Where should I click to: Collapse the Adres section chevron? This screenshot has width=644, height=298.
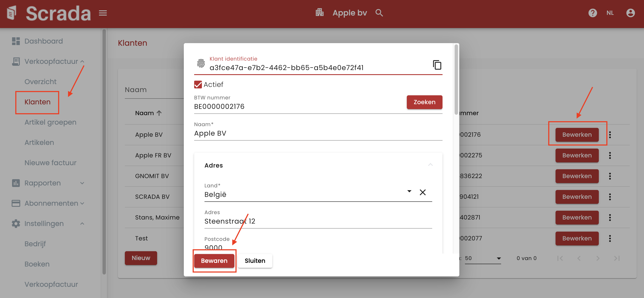[430, 165]
